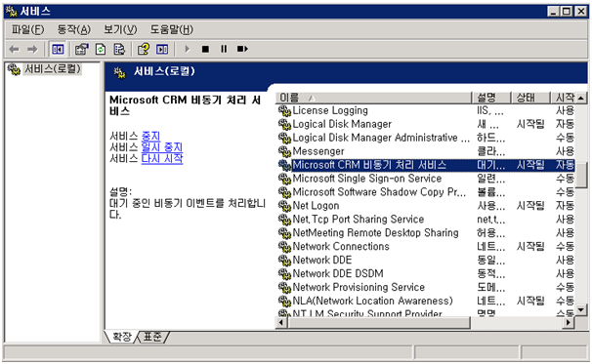
Task: Click the Restart Service toolbar icon
Action: 242,49
